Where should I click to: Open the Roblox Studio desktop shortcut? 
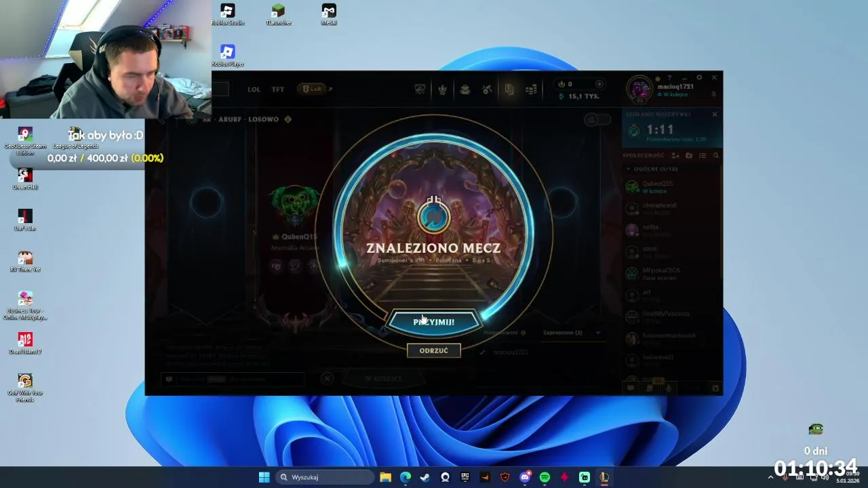pyautogui.click(x=228, y=14)
